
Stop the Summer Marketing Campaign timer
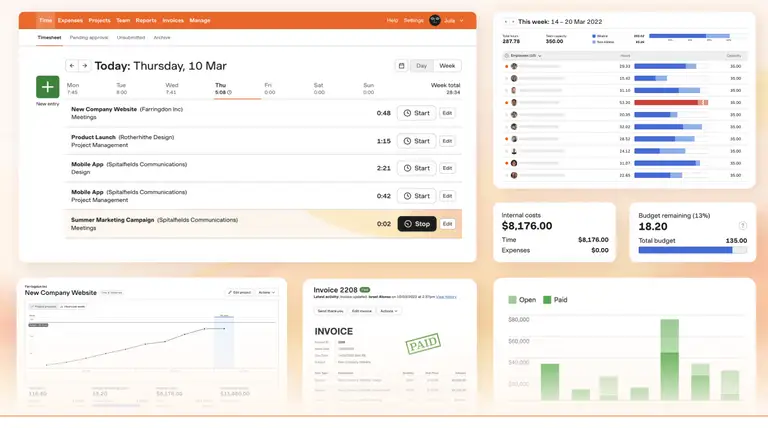[x=416, y=224]
